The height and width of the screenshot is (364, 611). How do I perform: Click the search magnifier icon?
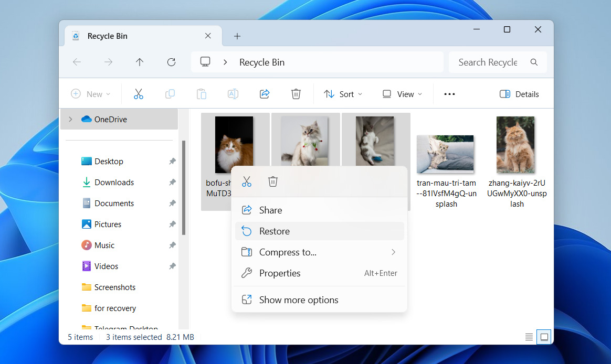534,62
